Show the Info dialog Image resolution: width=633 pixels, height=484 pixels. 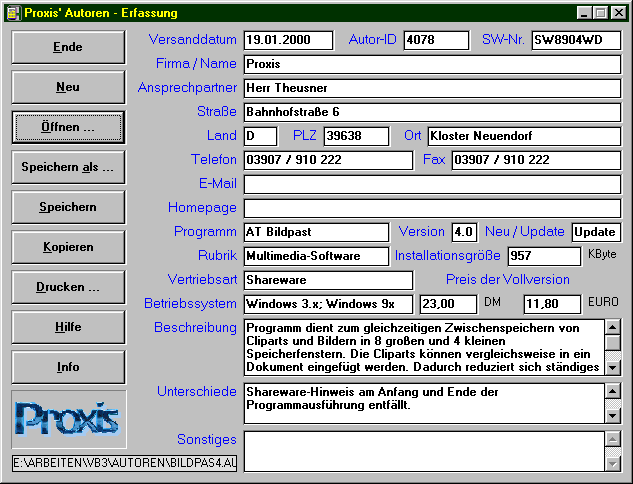pyautogui.click(x=68, y=367)
